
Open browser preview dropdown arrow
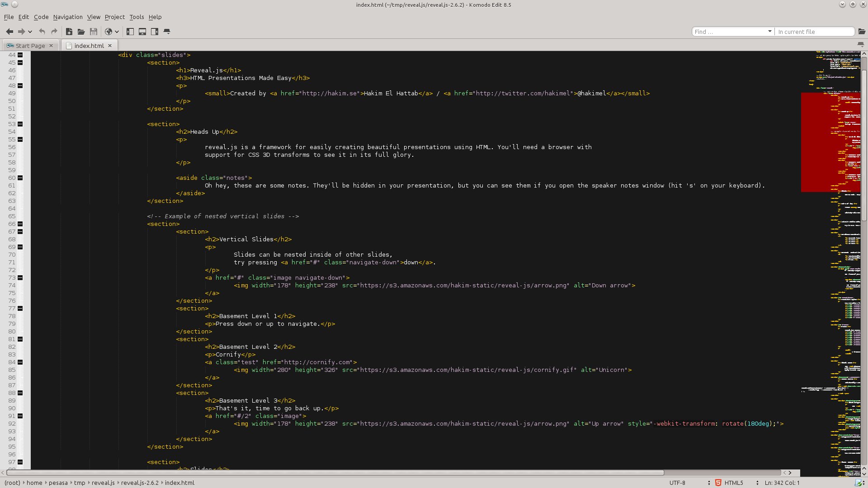117,32
